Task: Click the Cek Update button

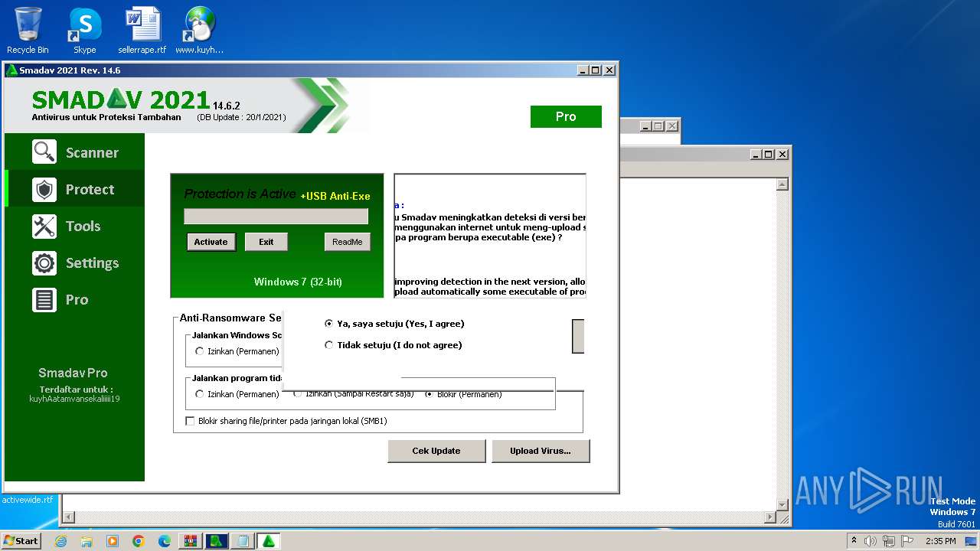Action: pos(436,451)
